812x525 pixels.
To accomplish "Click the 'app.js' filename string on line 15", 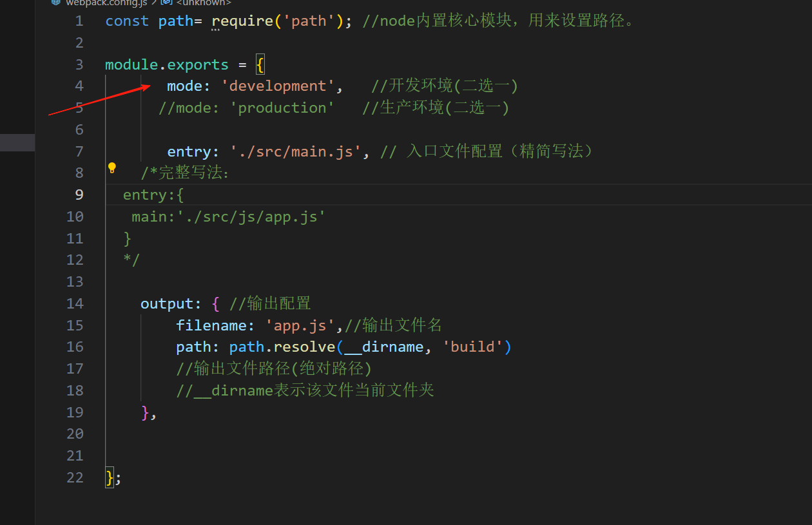I will tap(300, 325).
